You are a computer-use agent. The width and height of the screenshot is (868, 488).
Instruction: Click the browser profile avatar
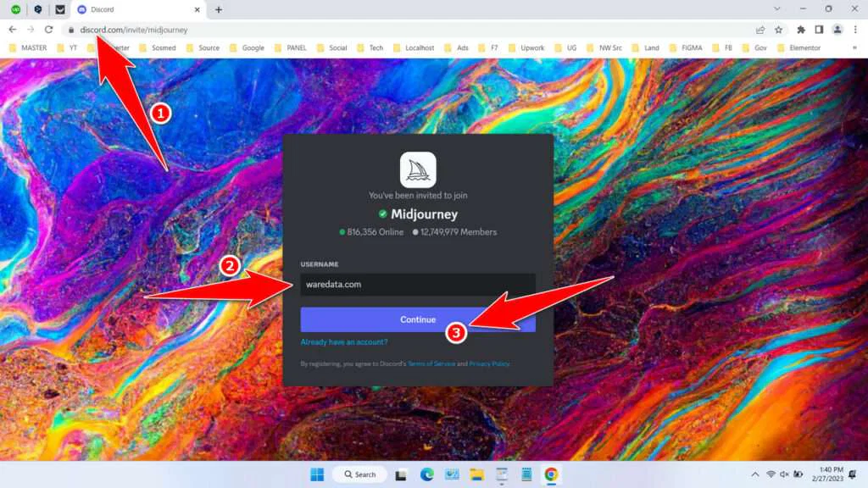click(837, 29)
